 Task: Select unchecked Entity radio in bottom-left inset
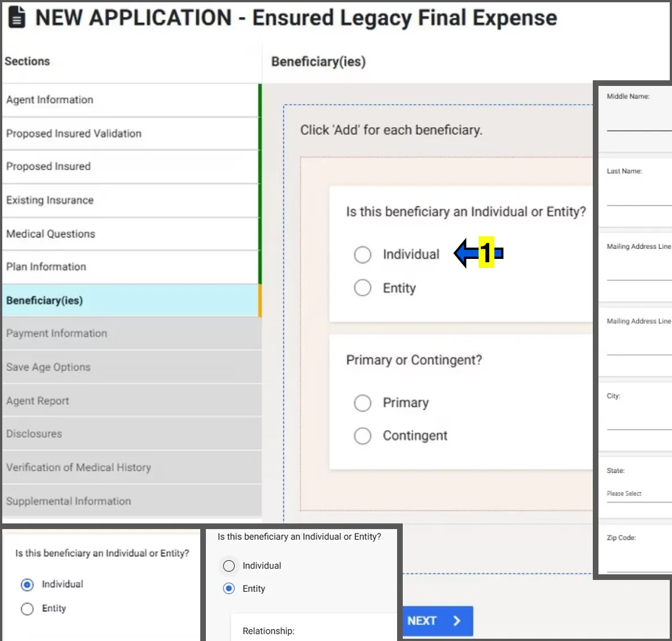click(x=27, y=608)
